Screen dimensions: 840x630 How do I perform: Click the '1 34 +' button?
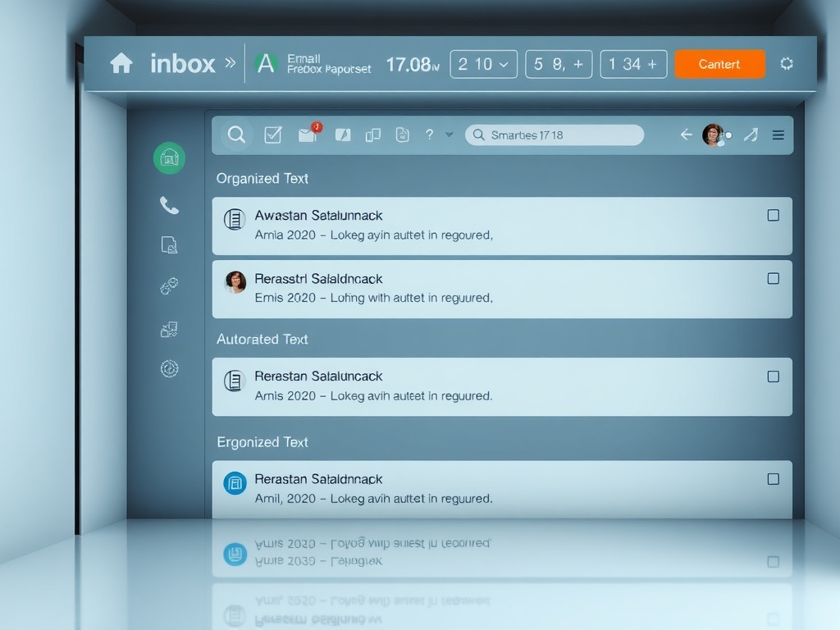coord(632,64)
